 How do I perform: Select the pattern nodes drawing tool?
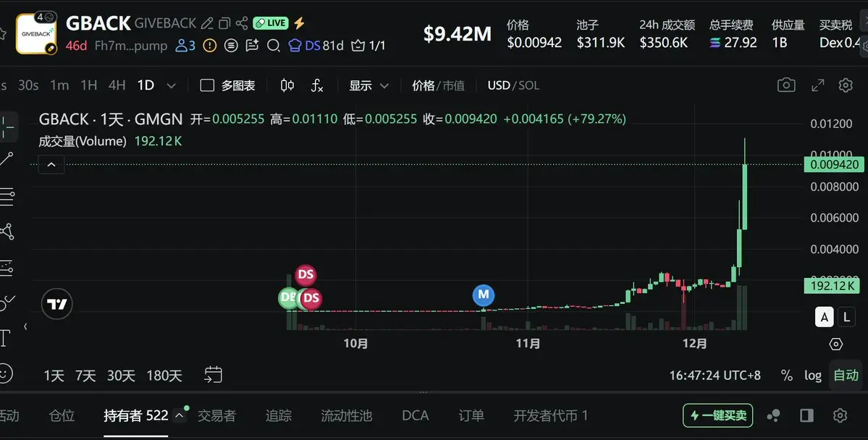click(x=7, y=232)
